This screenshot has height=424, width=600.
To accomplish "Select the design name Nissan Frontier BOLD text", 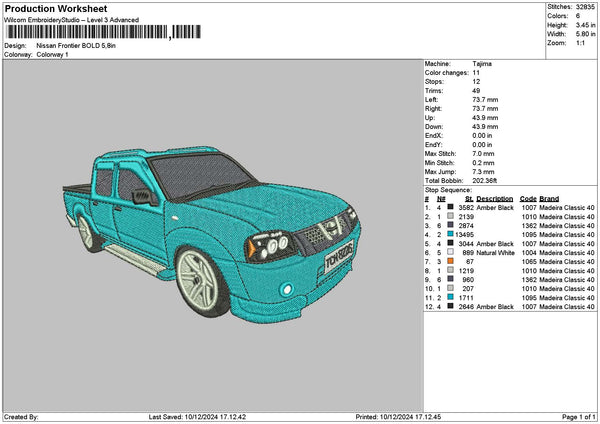I will [x=75, y=46].
